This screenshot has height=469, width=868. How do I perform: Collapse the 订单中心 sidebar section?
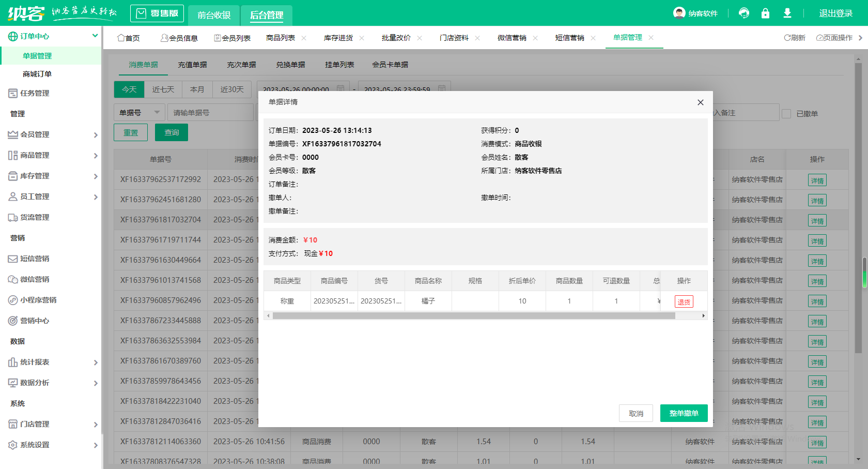point(95,36)
